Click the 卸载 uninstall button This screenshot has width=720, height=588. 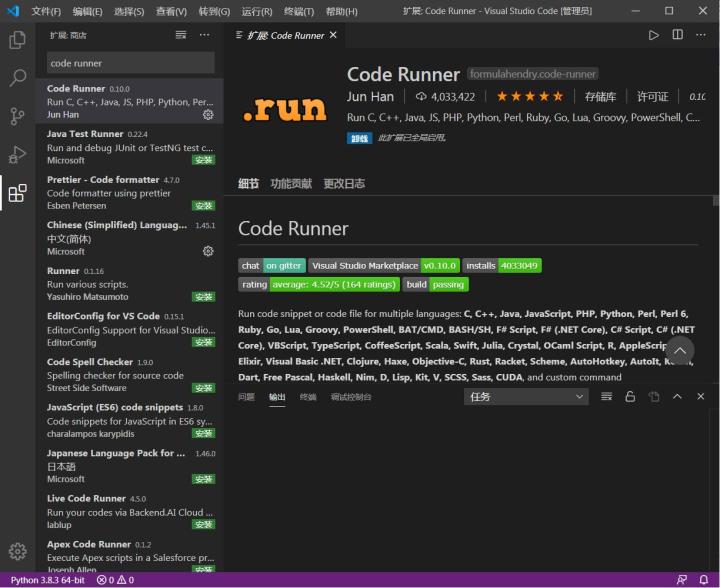point(359,138)
